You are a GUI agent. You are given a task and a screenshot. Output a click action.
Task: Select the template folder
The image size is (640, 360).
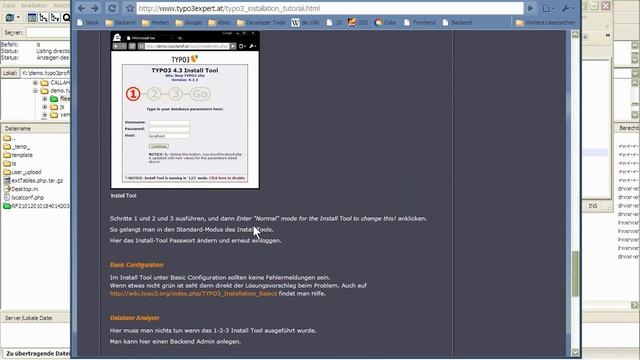(x=18, y=155)
